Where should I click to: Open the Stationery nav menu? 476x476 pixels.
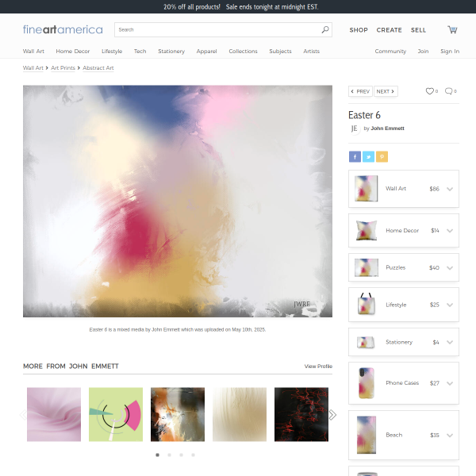point(171,51)
